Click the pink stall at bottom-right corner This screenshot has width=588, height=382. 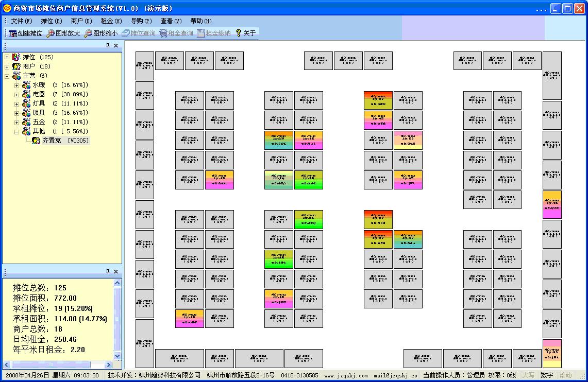[x=551, y=353]
